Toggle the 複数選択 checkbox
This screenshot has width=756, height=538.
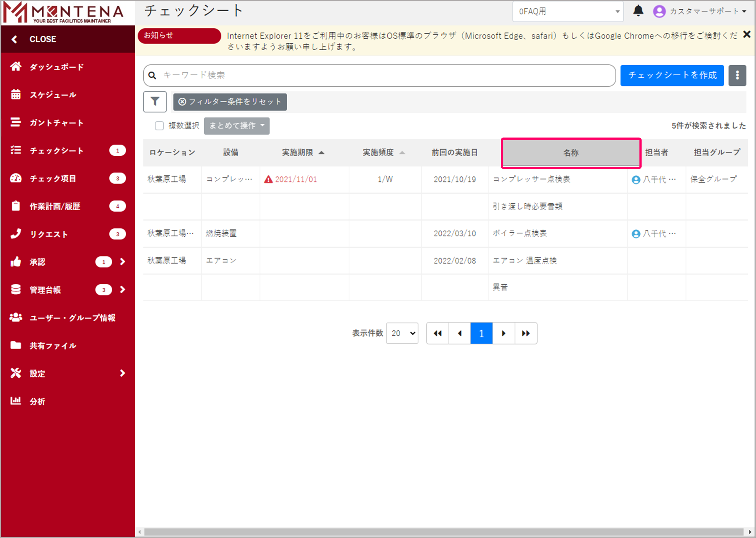(x=159, y=125)
